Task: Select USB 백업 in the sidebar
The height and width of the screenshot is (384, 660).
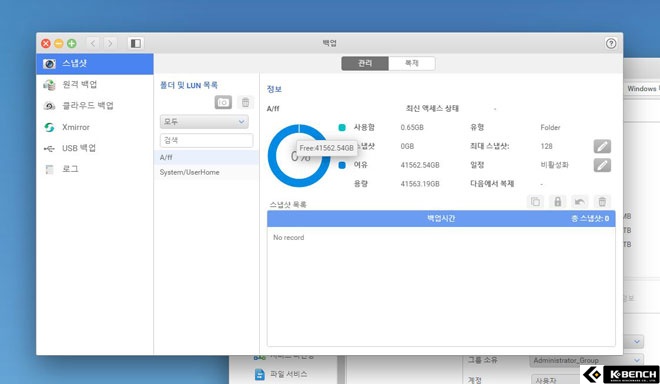Action: [95, 148]
